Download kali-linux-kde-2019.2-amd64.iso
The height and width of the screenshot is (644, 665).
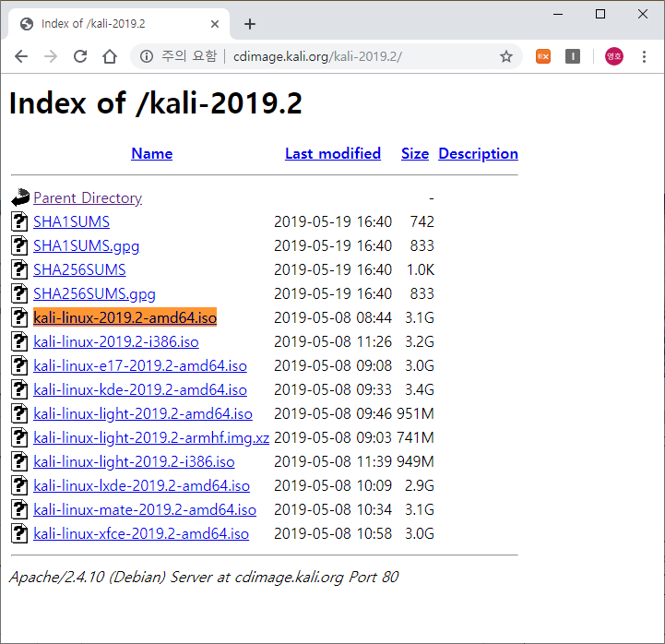click(140, 390)
